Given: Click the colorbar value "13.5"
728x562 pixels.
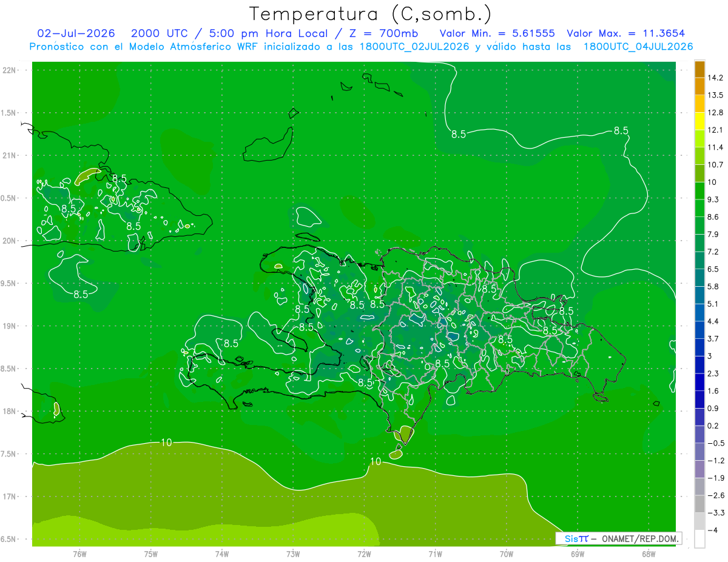Looking at the screenshot, I should (x=715, y=95).
